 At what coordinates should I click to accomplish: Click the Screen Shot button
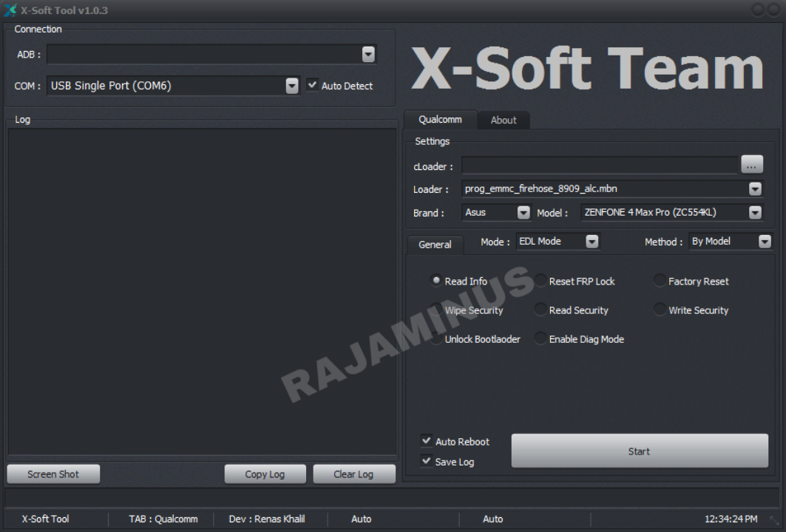pos(53,474)
